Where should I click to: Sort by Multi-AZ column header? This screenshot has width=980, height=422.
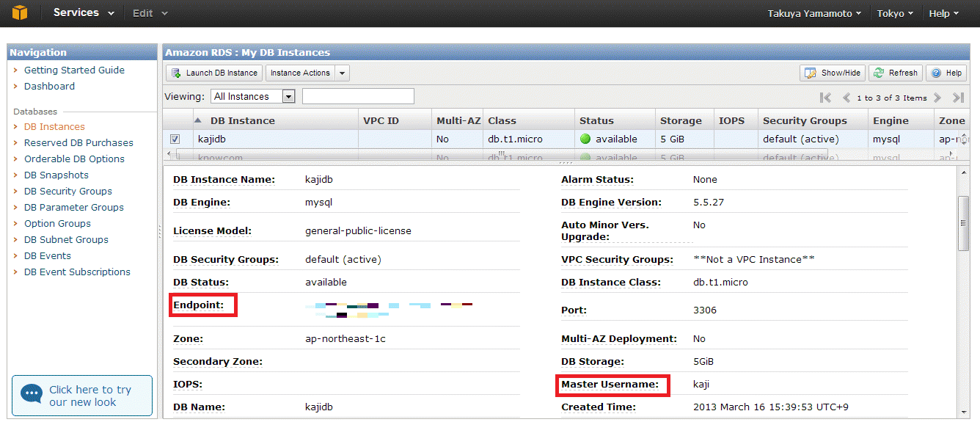tap(457, 120)
